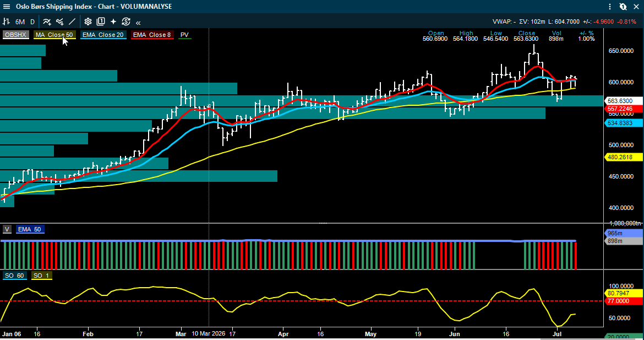Open the vertical three-dot options menu

click(x=610, y=7)
